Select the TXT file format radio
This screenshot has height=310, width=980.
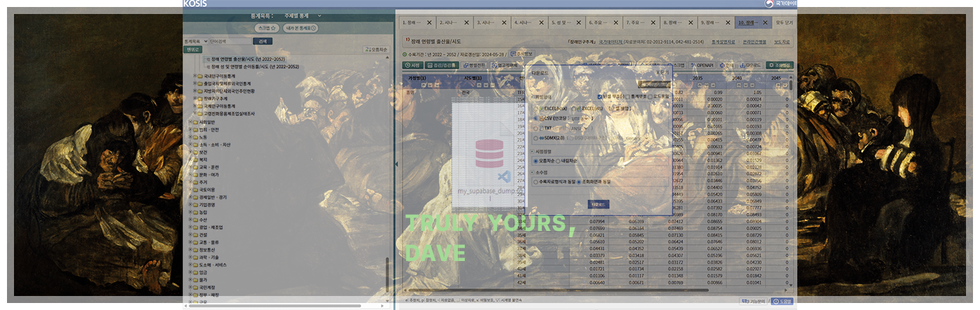[x=536, y=128]
